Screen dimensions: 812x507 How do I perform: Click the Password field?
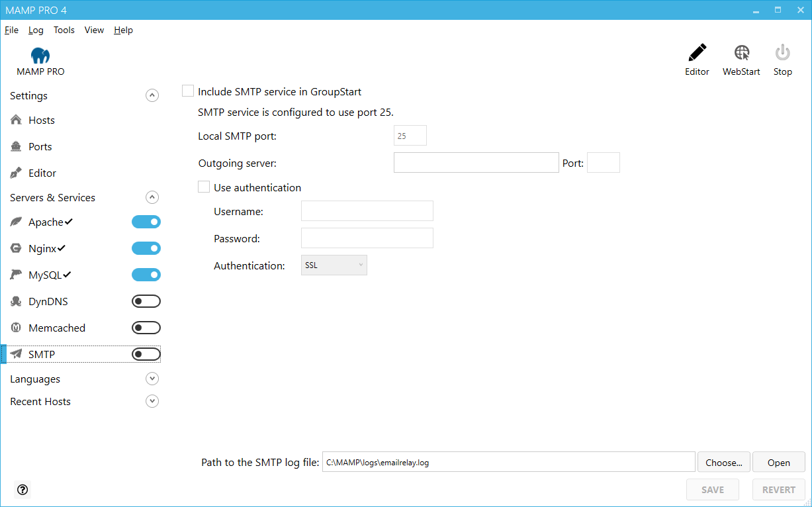(367, 238)
